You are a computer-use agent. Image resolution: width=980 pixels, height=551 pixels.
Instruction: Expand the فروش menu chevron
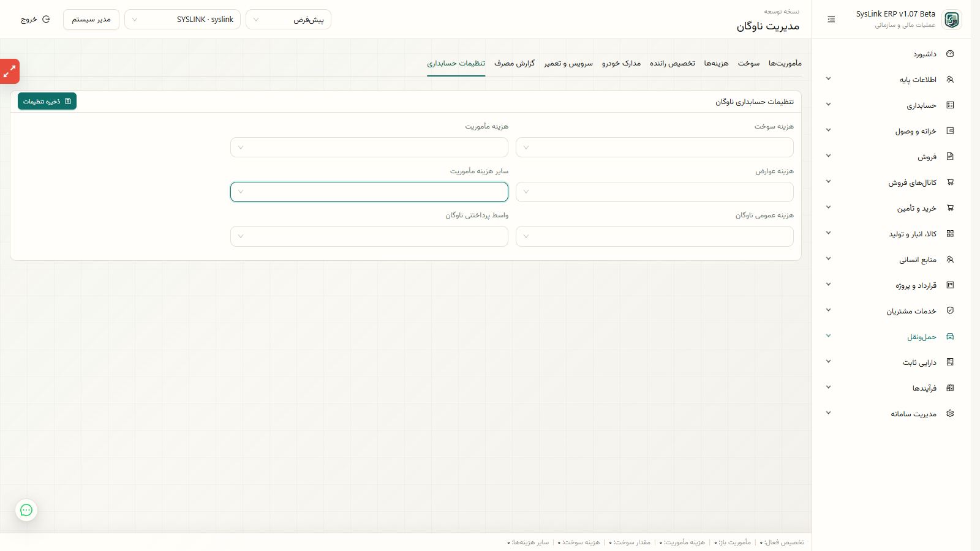828,156
